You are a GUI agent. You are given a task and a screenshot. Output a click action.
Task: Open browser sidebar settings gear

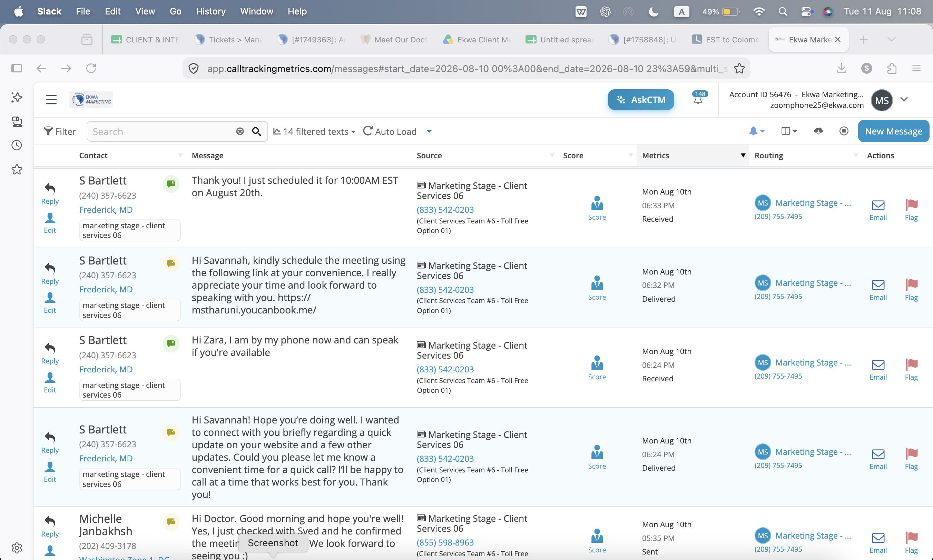pos(17,548)
